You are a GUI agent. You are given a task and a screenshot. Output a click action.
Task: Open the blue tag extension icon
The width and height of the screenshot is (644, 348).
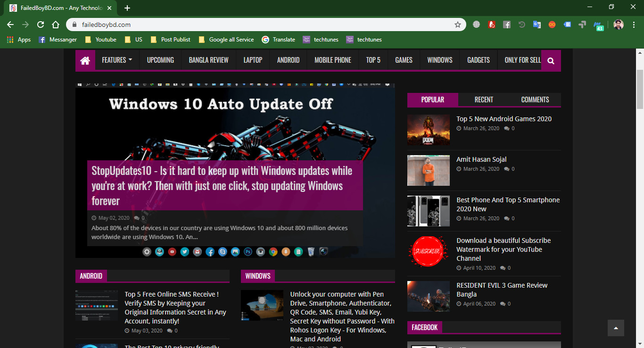pos(567,25)
